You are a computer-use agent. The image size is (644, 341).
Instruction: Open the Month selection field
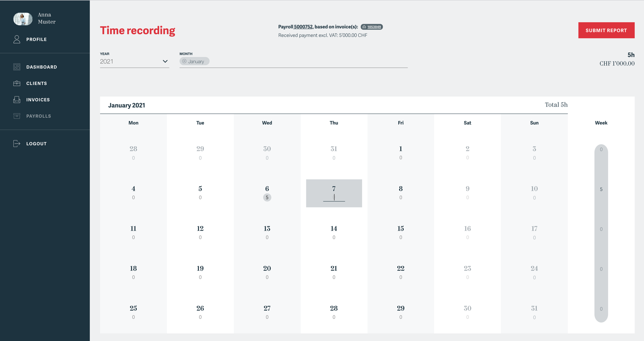point(307,61)
